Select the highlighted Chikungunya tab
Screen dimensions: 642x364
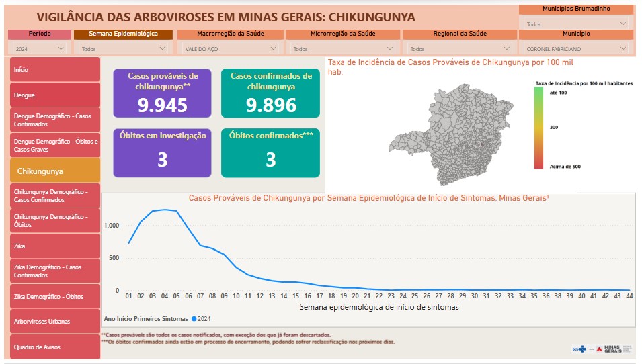point(55,171)
